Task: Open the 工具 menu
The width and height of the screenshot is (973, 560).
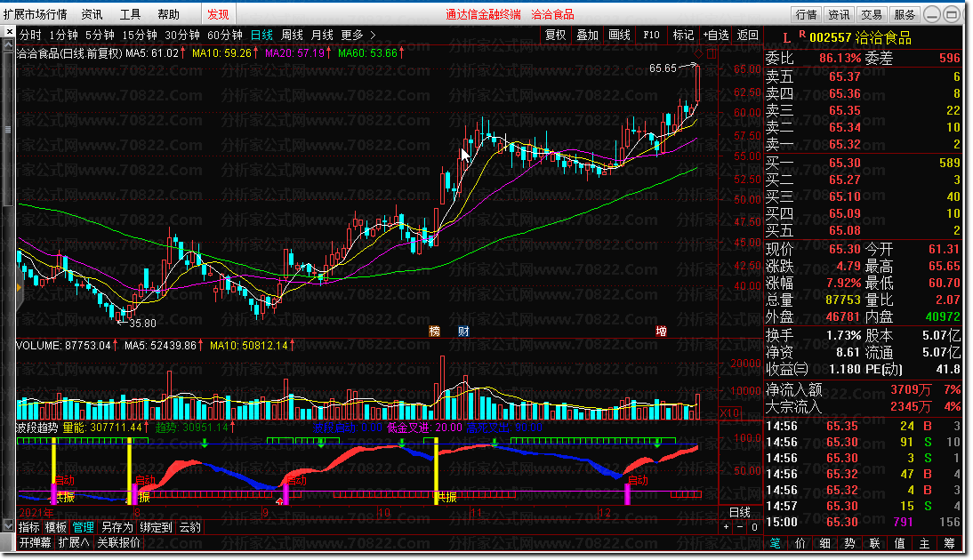Action: 130,14
